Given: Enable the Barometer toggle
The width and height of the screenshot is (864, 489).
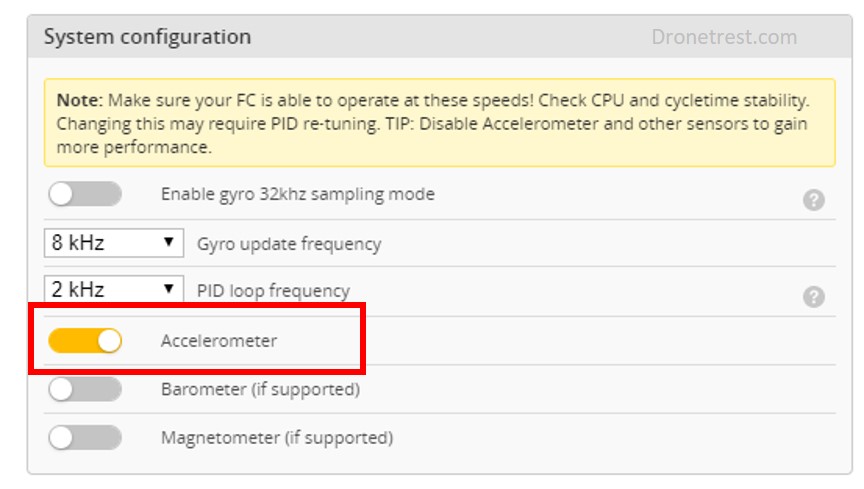Looking at the screenshot, I should (x=85, y=389).
